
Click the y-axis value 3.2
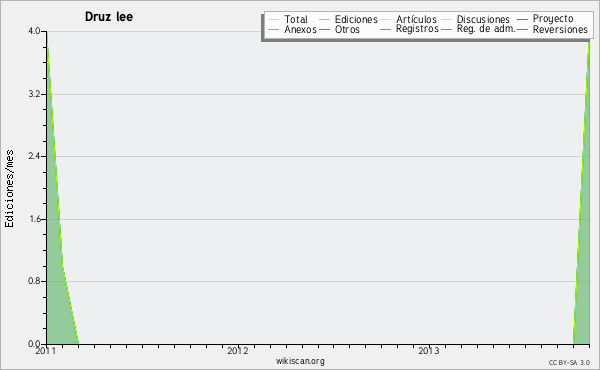(34, 94)
